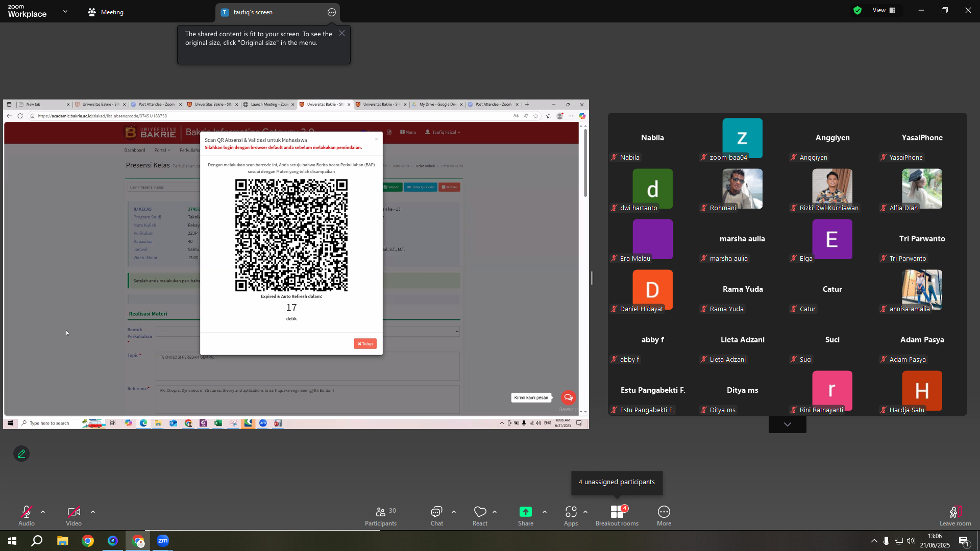Click the favorite star in shared browser address bar
Screen dimensions: 980x551
[x=535, y=116]
